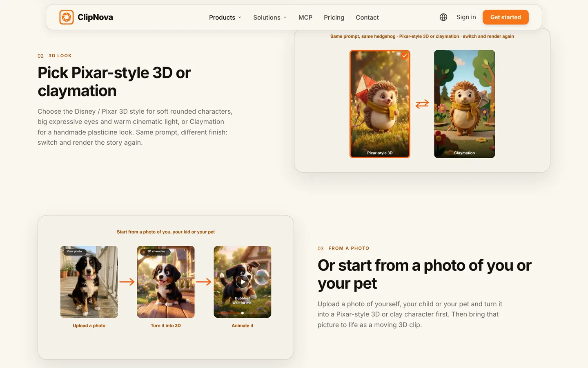Click the 'Animate it' caption
Image resolution: width=588 pixels, height=368 pixels.
243,325
